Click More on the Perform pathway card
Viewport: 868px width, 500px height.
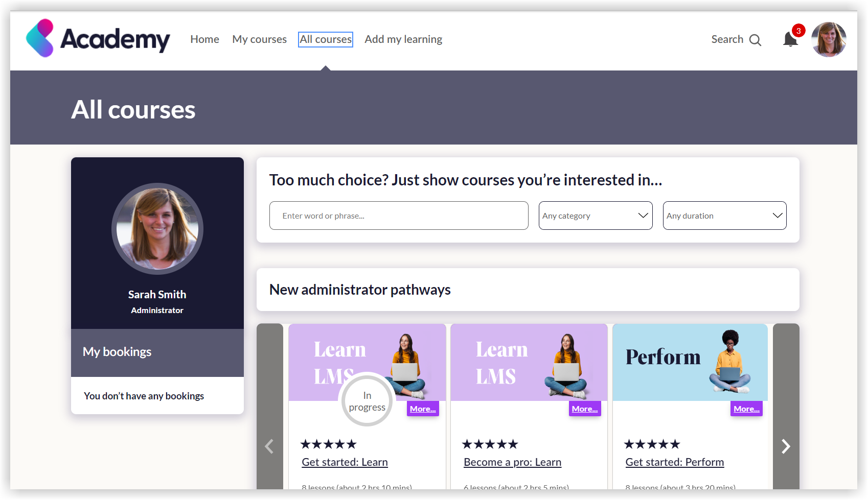pos(746,409)
